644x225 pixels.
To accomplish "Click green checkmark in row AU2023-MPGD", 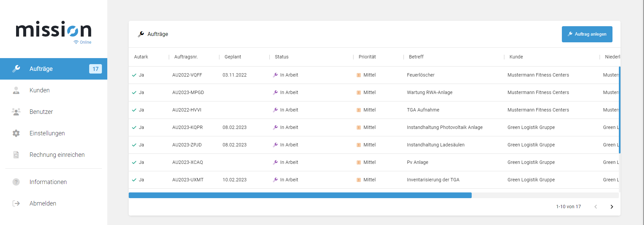I will click(x=134, y=93).
